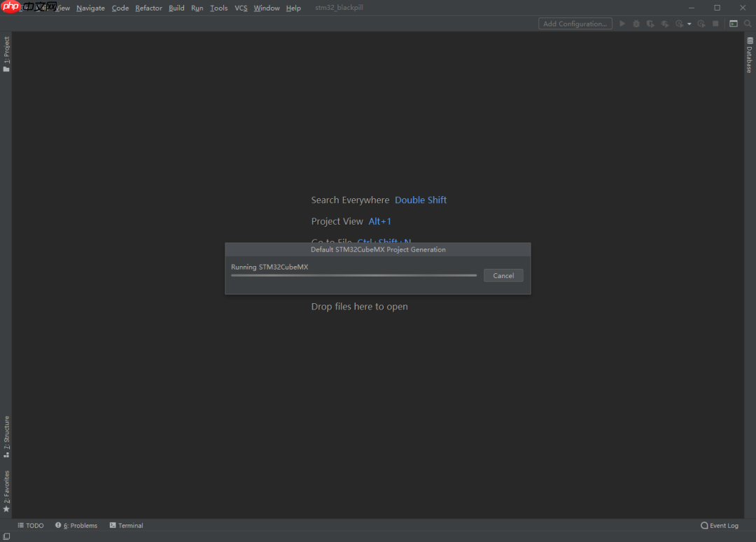Click the Running STM32CubeMX progress bar
This screenshot has height=542, width=756.
tap(353, 275)
